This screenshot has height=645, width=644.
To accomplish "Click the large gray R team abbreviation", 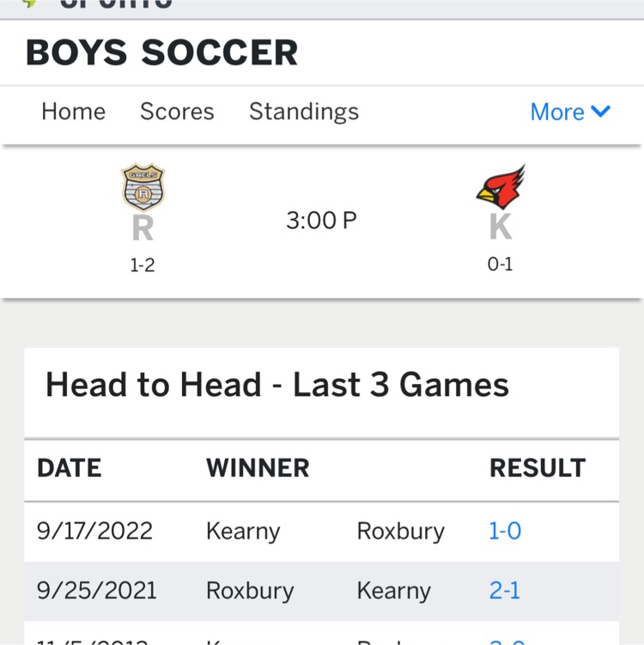I will (143, 228).
